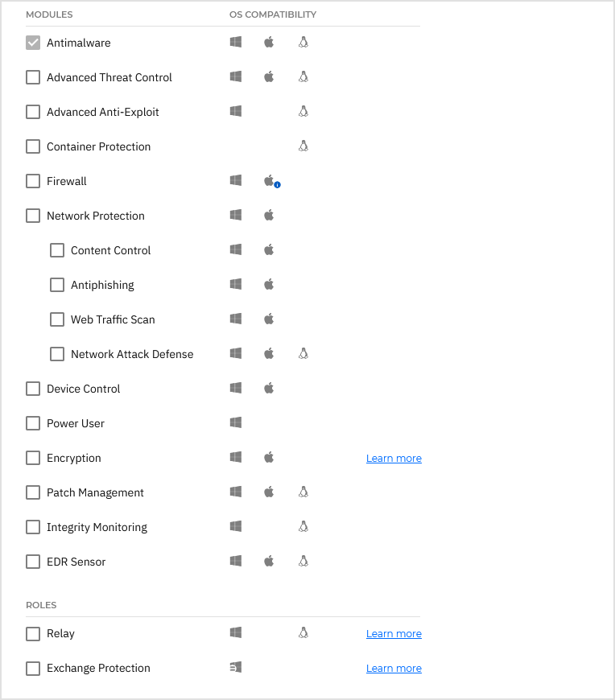Image resolution: width=615 pixels, height=700 pixels.
Task: Check the Relay role checkbox
Action: click(x=33, y=633)
